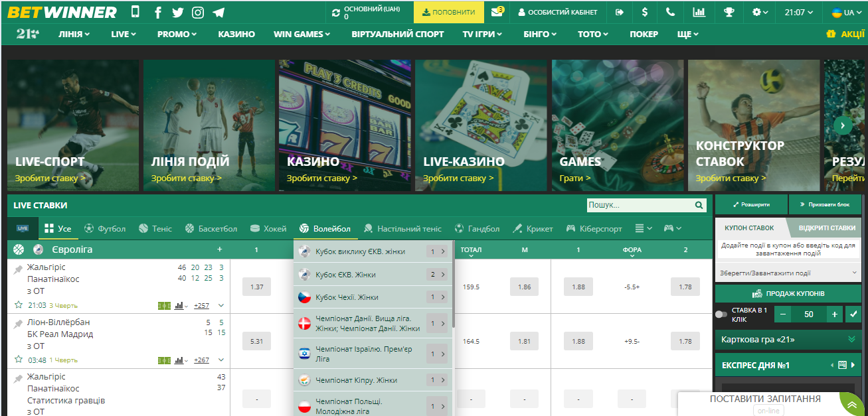Confirm one-click stake with checkmark
Viewport: 868px width, 416px height.
(x=853, y=314)
